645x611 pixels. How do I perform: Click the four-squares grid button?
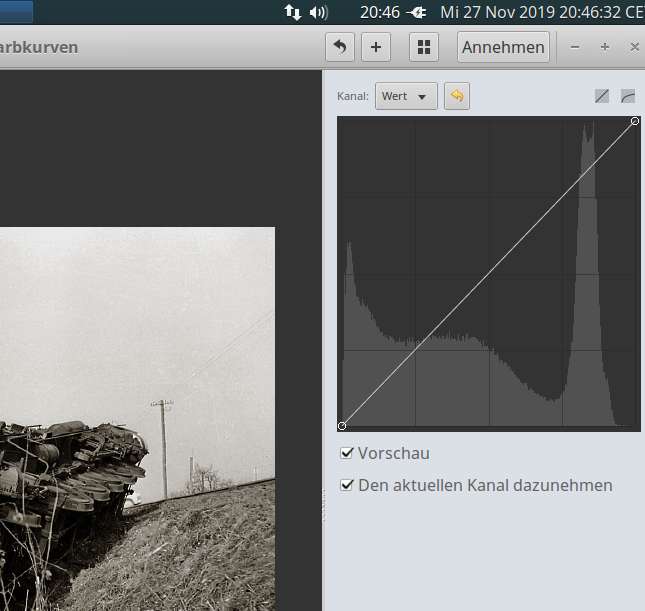tap(424, 47)
